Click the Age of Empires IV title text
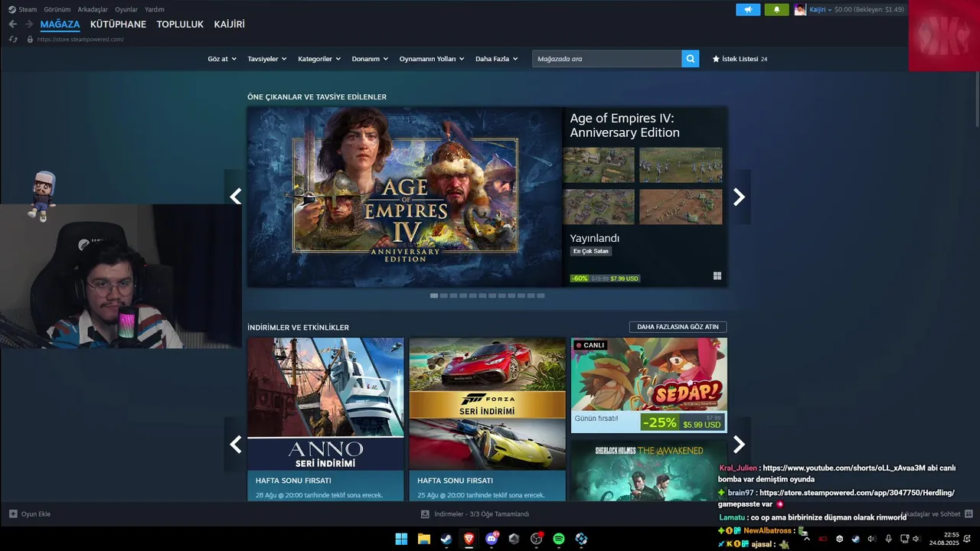Viewport: 980px width, 551px height. click(625, 126)
